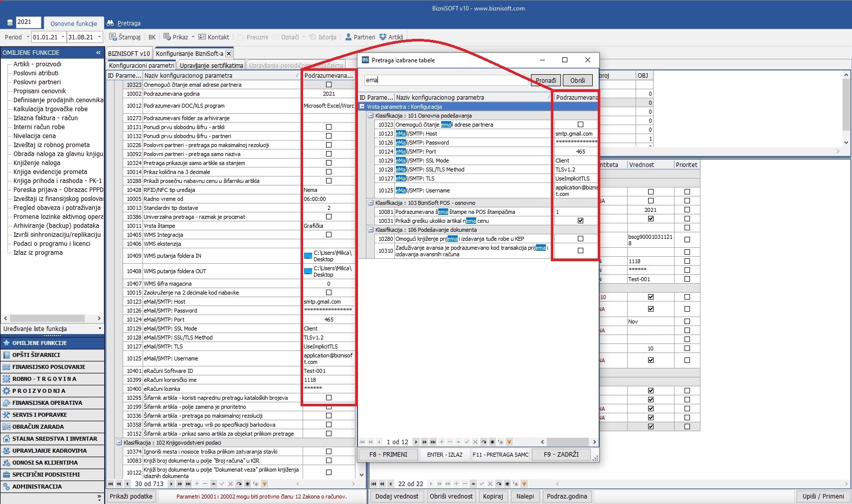Viewport: 852px width, 504px height.
Task: Open the Pretraga binoculars search
Action: [110, 23]
